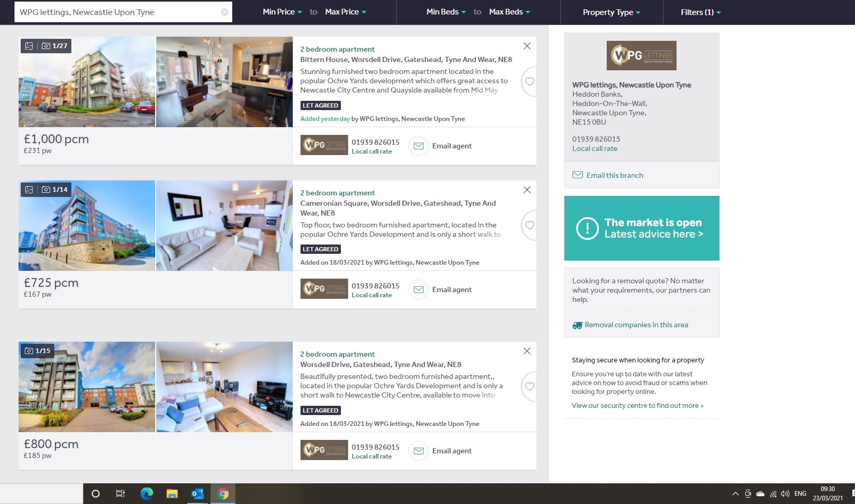Open Min Price dropdown
855x504 pixels.
(x=282, y=12)
